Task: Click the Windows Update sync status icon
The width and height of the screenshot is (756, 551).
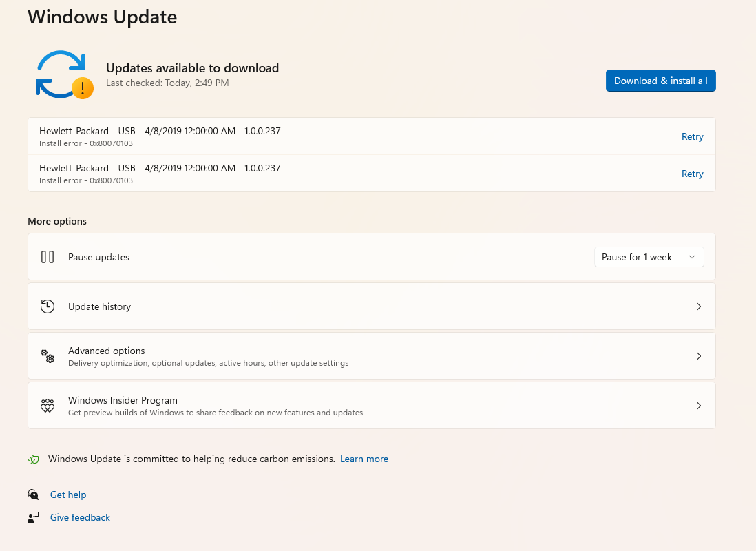Action: 63,75
